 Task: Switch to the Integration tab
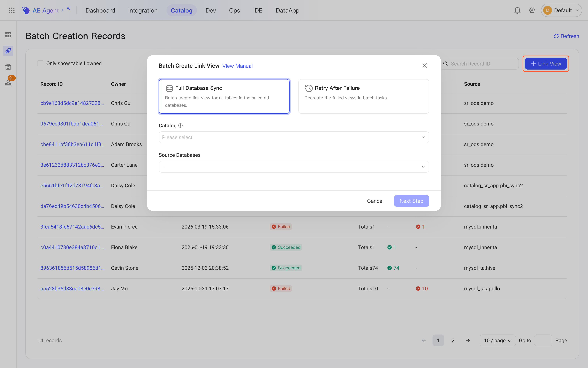pyautogui.click(x=143, y=10)
